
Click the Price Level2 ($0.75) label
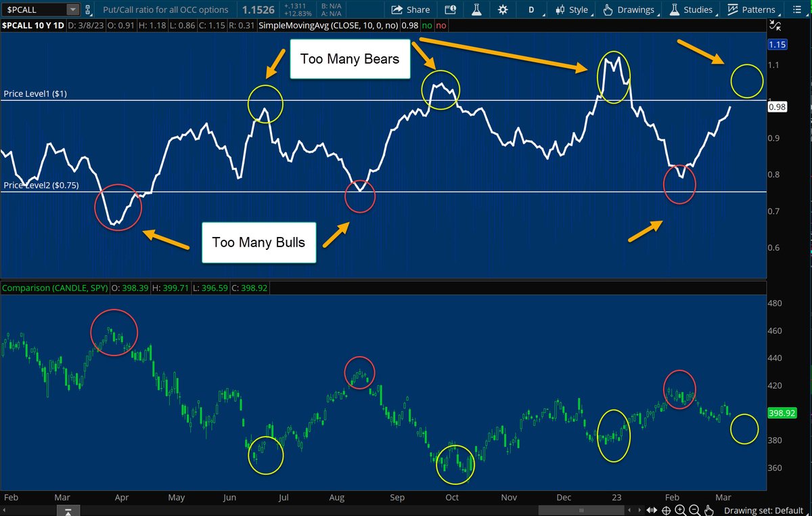point(42,185)
